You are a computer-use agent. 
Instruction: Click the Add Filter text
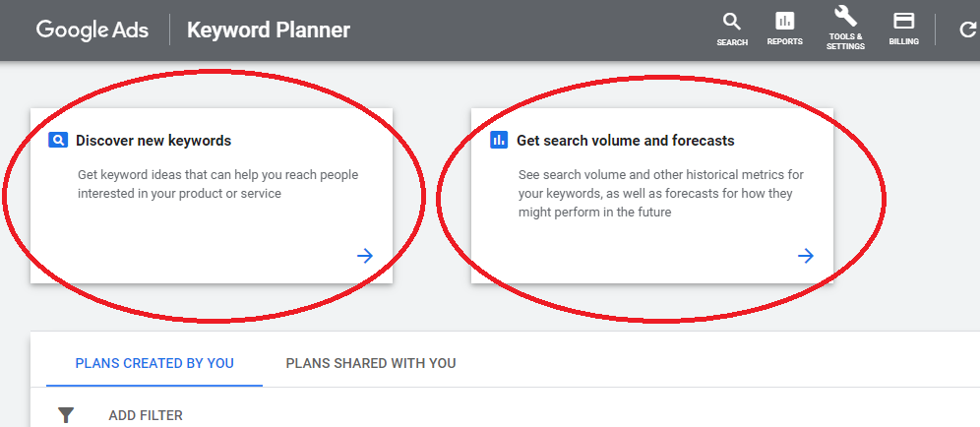146,416
